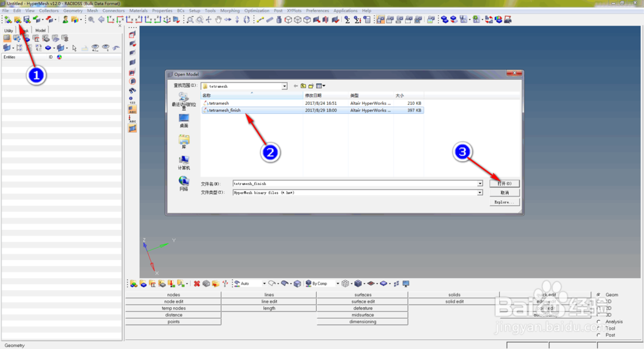The width and height of the screenshot is (644, 349).
Task: Switch to the Utility tab
Action: click(x=8, y=30)
